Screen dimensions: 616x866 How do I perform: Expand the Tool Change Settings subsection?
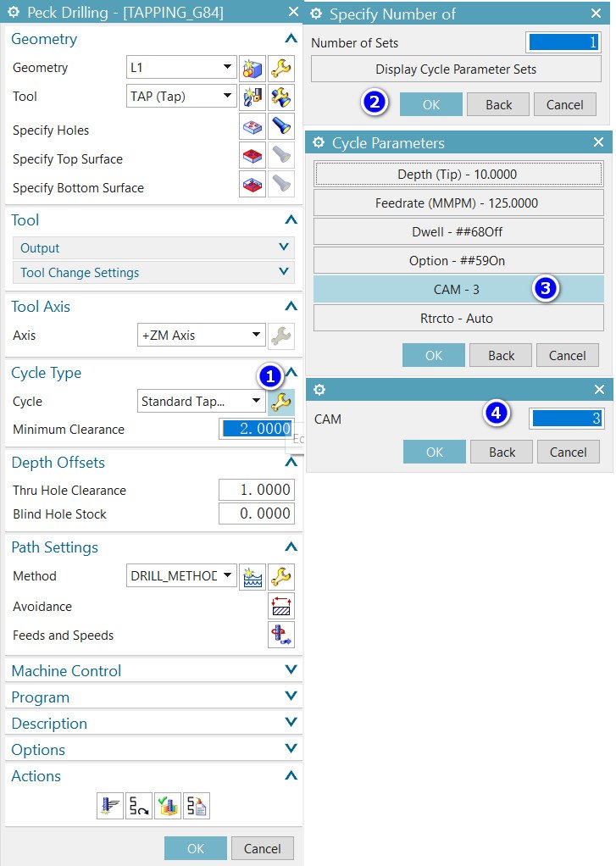point(153,272)
